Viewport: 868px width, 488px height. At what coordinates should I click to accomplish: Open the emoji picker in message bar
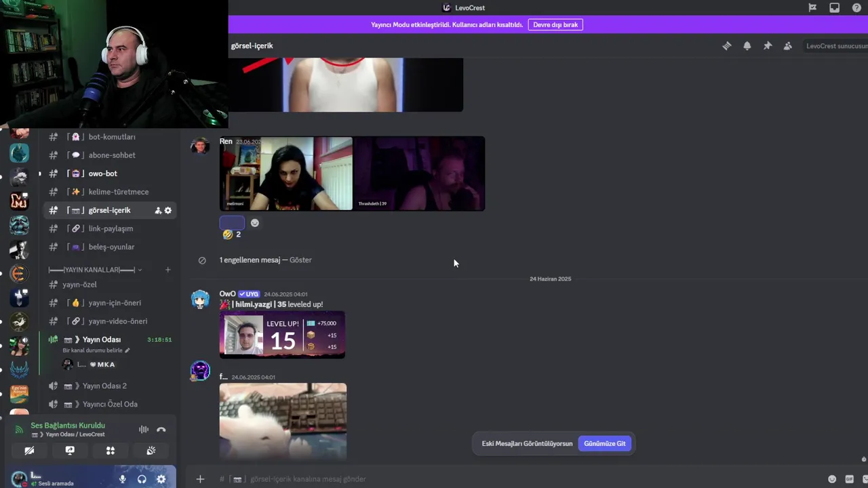[832, 479]
